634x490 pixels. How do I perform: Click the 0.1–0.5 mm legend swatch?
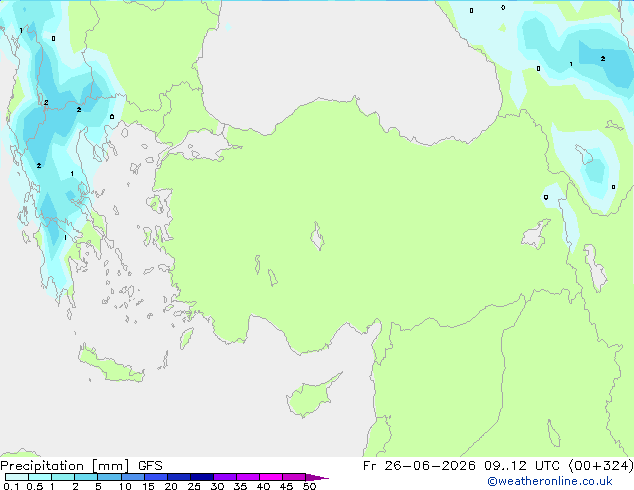coord(17,477)
